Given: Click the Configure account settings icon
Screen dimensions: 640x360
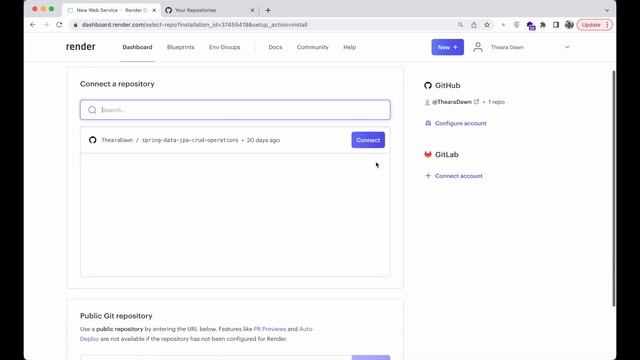Looking at the screenshot, I should [x=428, y=123].
